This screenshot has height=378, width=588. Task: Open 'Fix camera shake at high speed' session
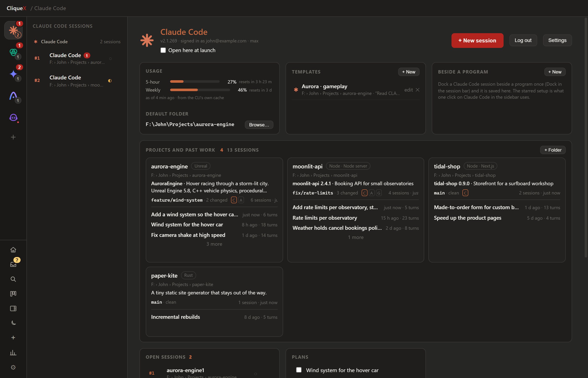pyautogui.click(x=214, y=235)
